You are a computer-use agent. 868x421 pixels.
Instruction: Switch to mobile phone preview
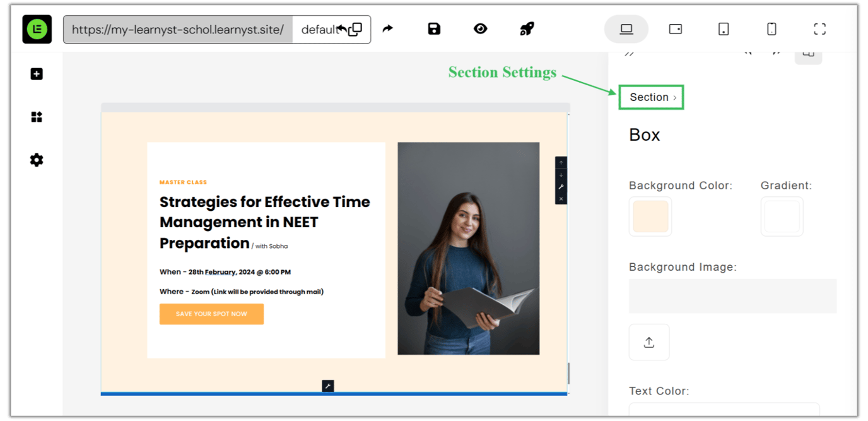tap(771, 29)
